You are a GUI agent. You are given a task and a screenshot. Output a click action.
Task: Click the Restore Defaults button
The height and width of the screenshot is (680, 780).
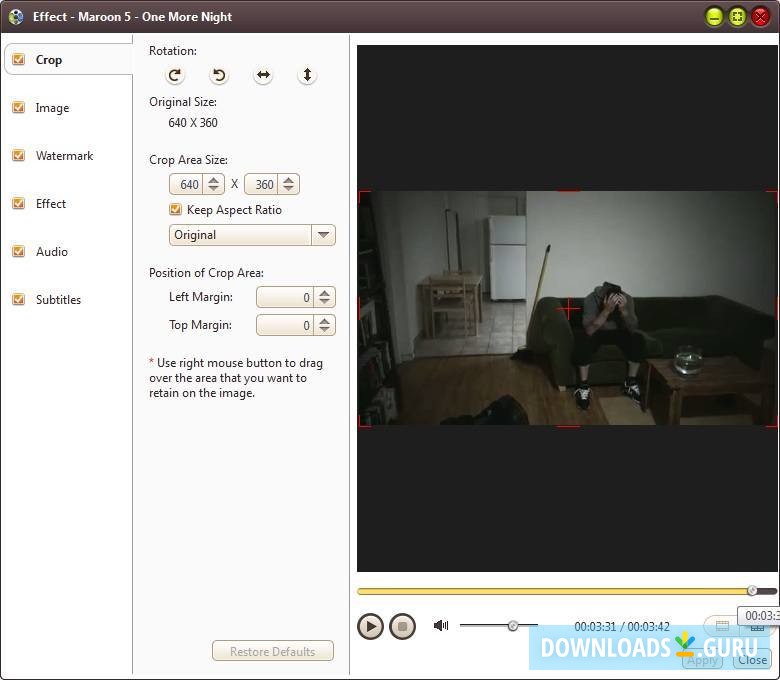pos(273,651)
